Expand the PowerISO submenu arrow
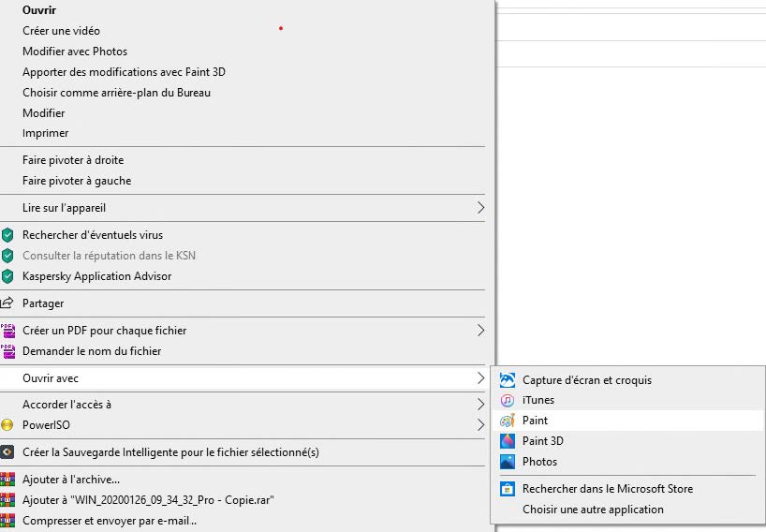The width and height of the screenshot is (766, 532). point(480,425)
